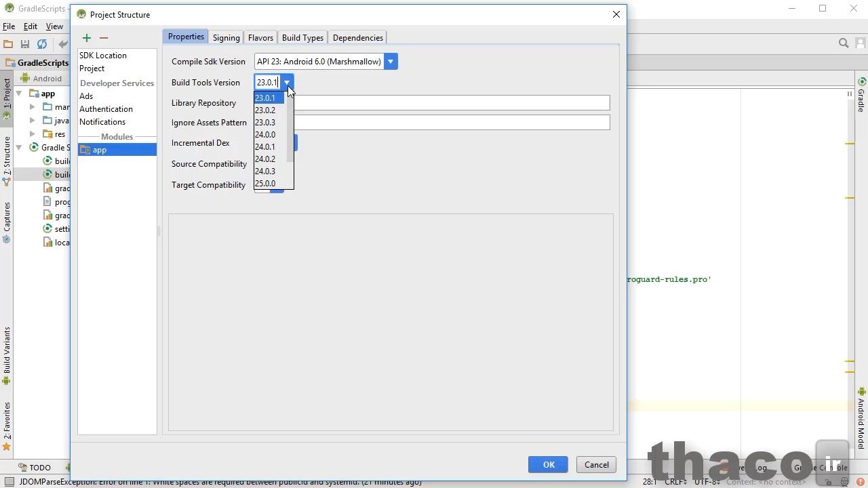This screenshot has height=488, width=868.
Task: Expand the java folder node
Action: [x=33, y=121]
